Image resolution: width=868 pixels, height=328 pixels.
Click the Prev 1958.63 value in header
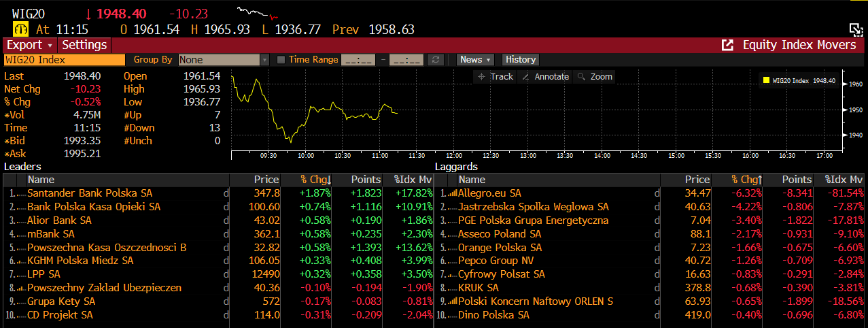(392, 30)
